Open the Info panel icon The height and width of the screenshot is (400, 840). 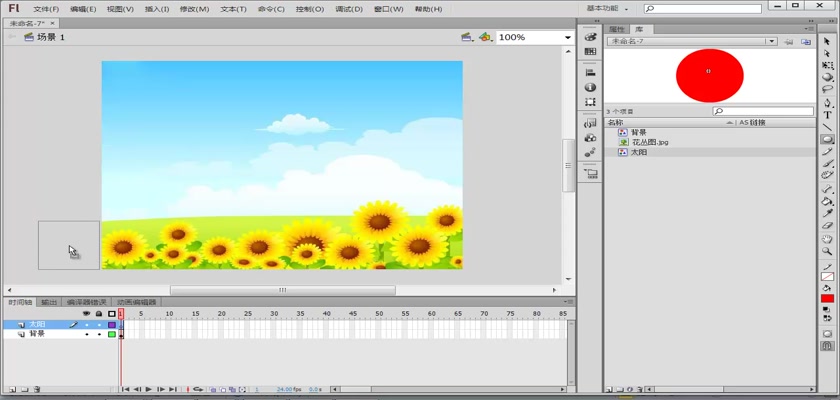tap(591, 86)
